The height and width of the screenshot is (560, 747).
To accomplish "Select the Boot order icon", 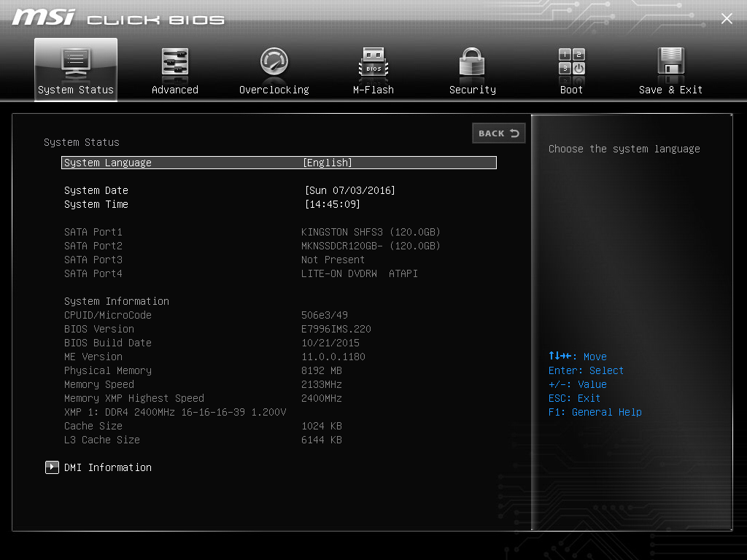I will 572,62.
